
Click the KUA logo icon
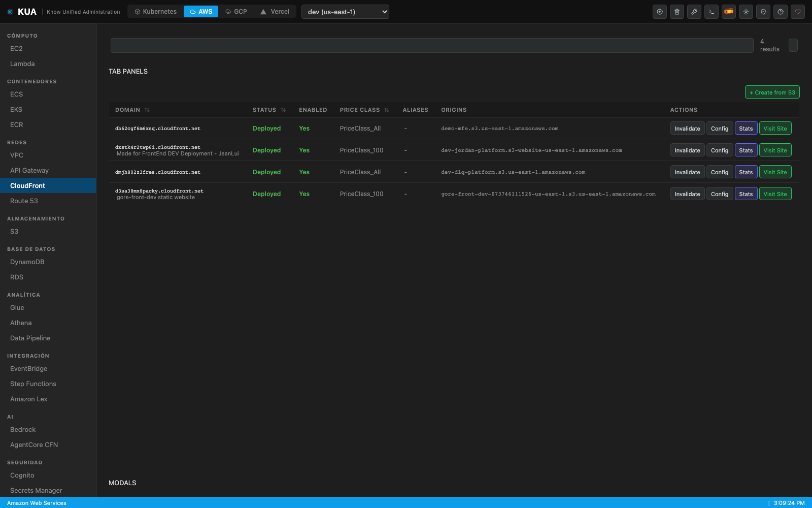[10, 12]
